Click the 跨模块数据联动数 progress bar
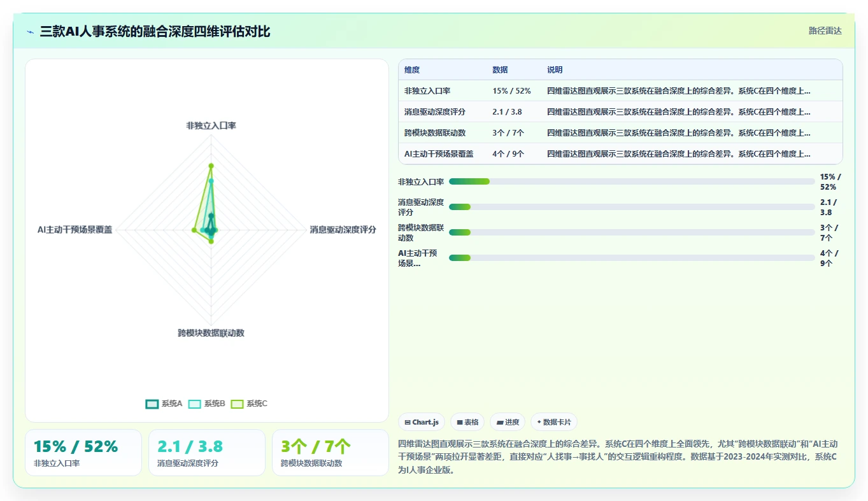 coord(632,232)
